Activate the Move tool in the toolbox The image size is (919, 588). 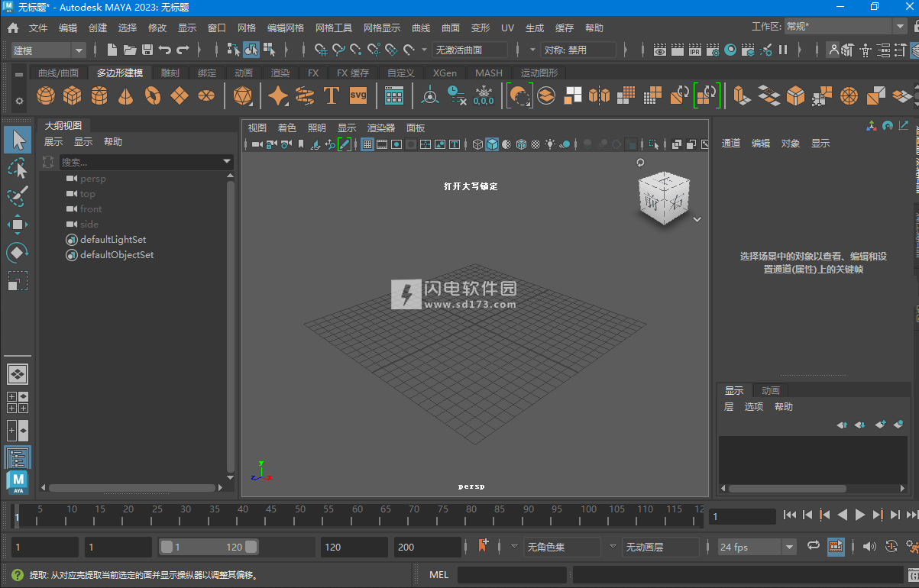pos(18,225)
